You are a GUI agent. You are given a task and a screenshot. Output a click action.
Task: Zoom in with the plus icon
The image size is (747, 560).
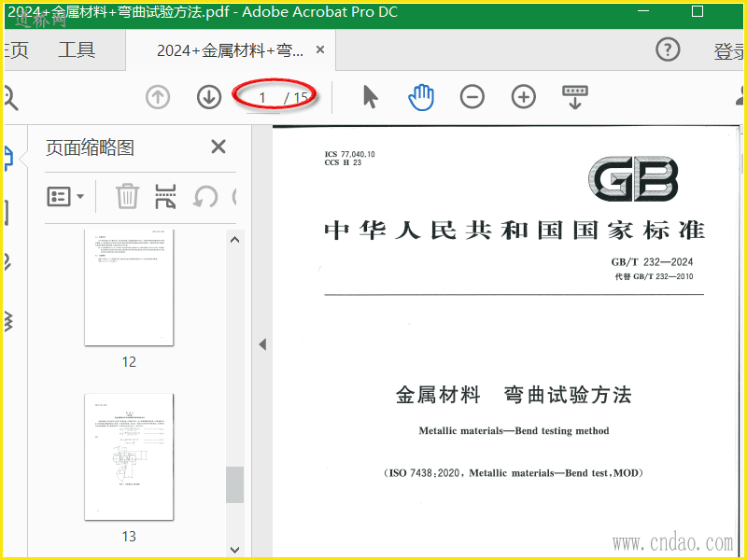(524, 97)
